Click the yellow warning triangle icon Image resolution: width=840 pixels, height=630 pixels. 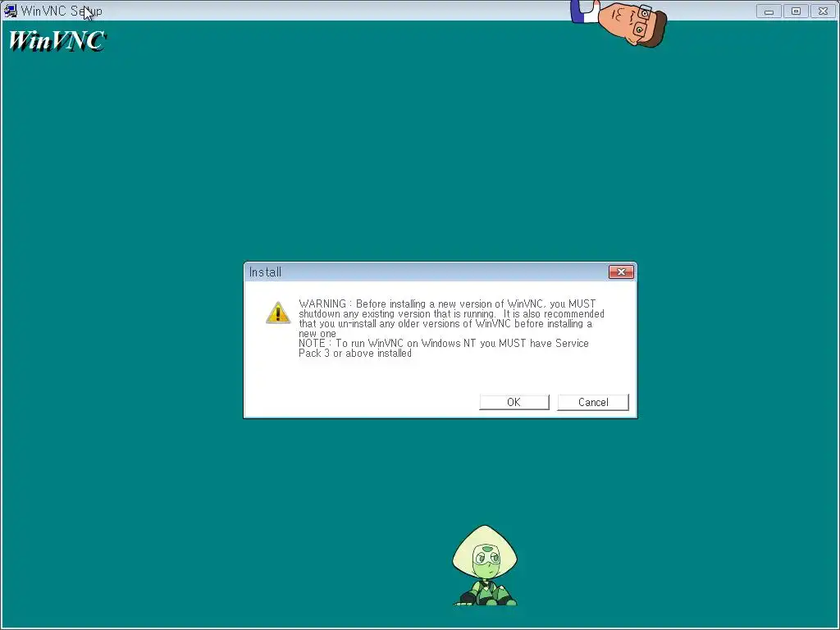click(x=278, y=313)
